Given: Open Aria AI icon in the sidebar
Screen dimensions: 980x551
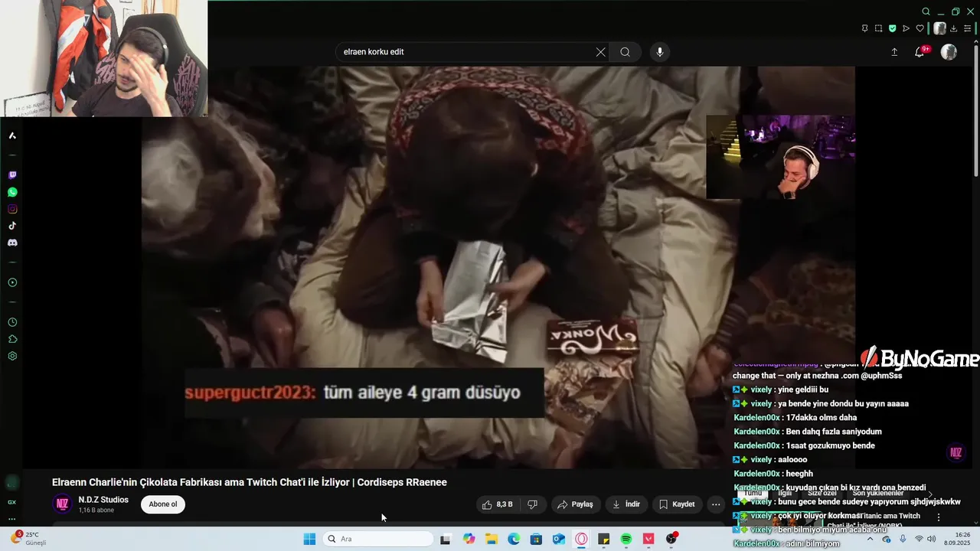Looking at the screenshot, I should point(12,135).
